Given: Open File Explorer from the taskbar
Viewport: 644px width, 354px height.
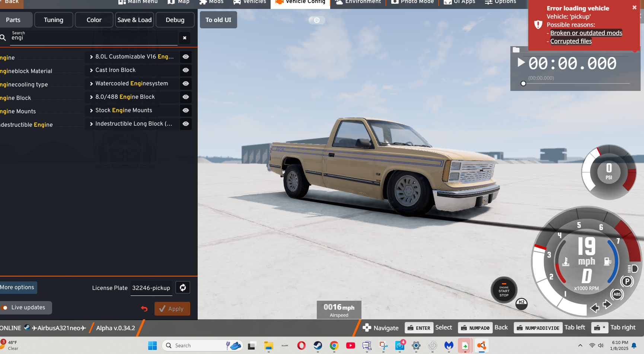Looking at the screenshot, I should click(x=269, y=345).
